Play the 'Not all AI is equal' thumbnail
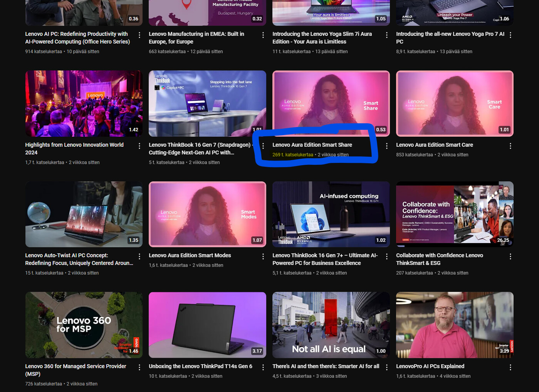This screenshot has width=539, height=392. click(x=331, y=325)
